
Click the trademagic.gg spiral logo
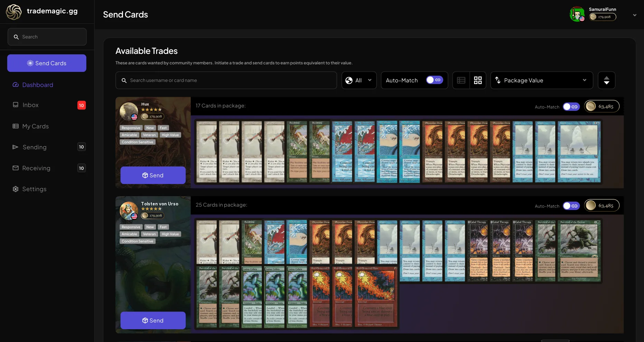click(14, 12)
